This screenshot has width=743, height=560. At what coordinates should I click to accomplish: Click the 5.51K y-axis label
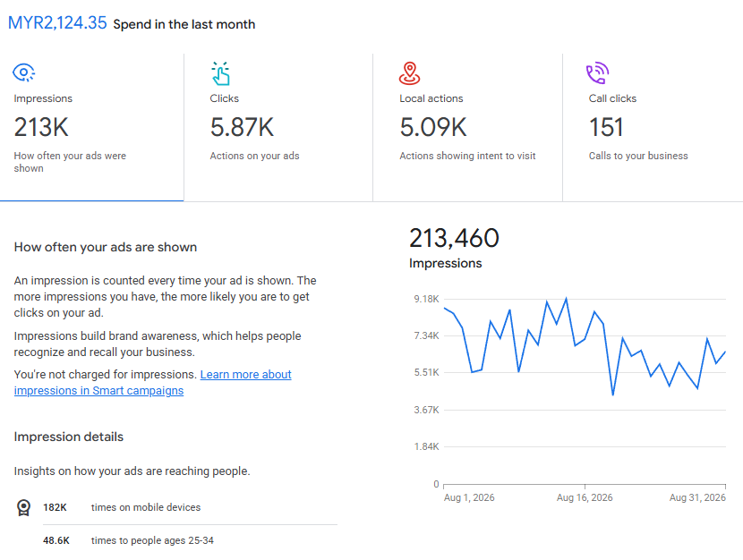point(426,372)
